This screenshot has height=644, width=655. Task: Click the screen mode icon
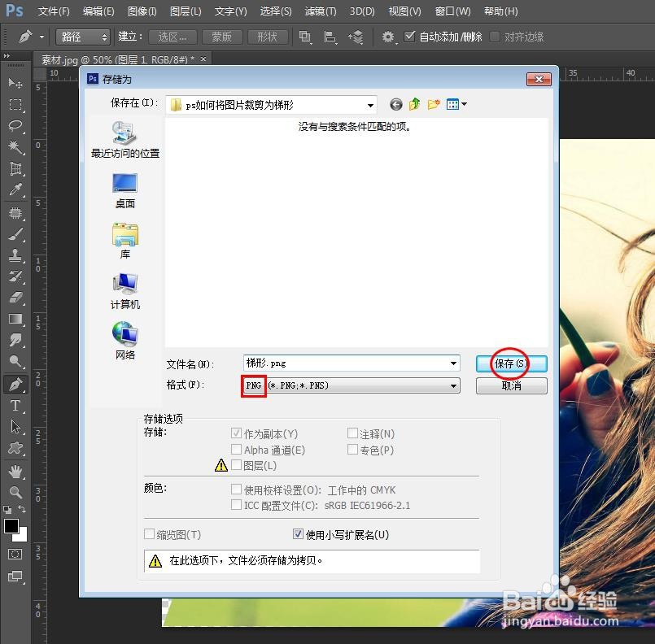pyautogui.click(x=15, y=577)
